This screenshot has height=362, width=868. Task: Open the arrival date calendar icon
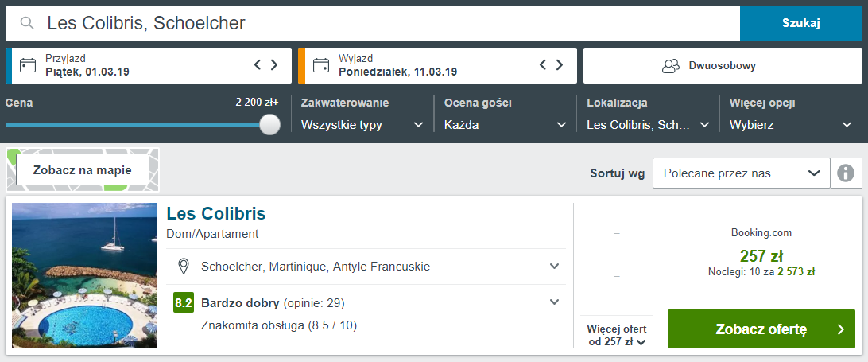pyautogui.click(x=28, y=65)
